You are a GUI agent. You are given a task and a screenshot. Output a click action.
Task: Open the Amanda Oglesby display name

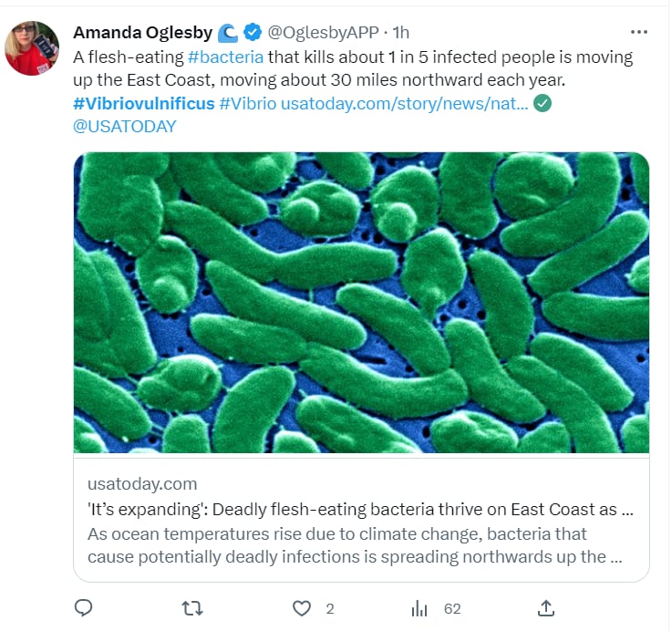tap(143, 33)
